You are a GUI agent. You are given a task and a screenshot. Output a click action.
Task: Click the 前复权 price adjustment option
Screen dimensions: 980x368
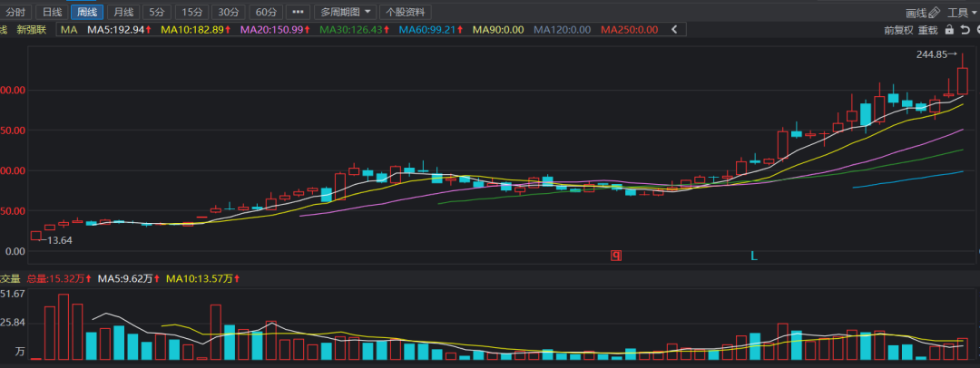pos(898,29)
